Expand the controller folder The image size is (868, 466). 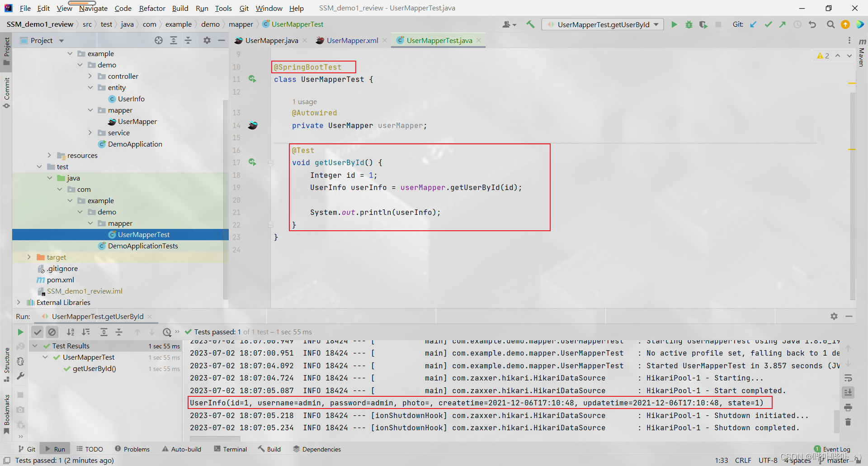(90, 76)
